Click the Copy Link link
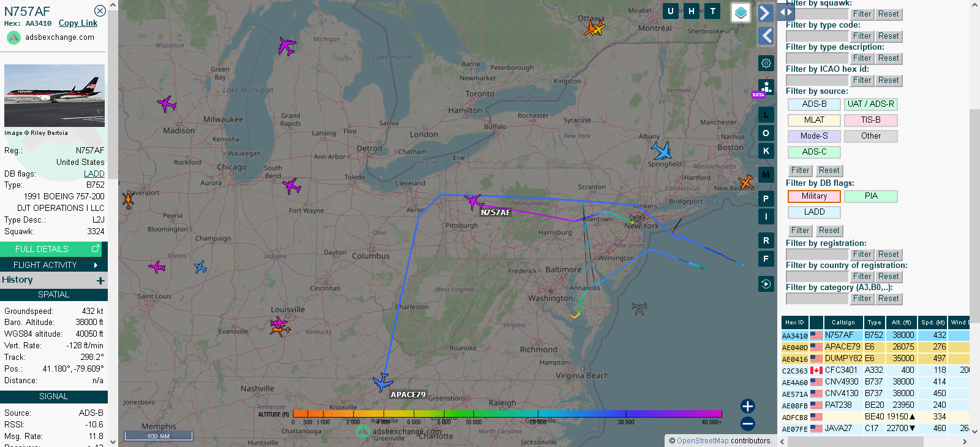Image resolution: width=980 pixels, height=447 pixels. pyautogui.click(x=78, y=23)
